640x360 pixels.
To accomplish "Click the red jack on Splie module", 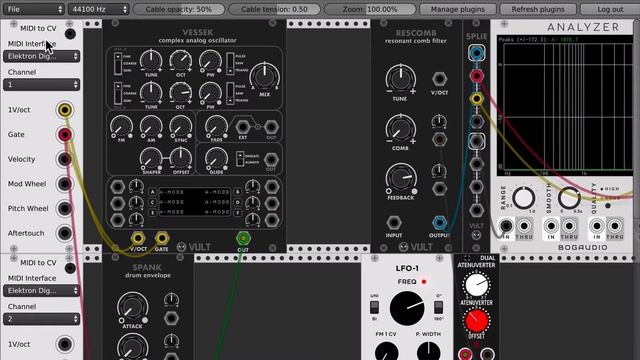I will 476,76.
